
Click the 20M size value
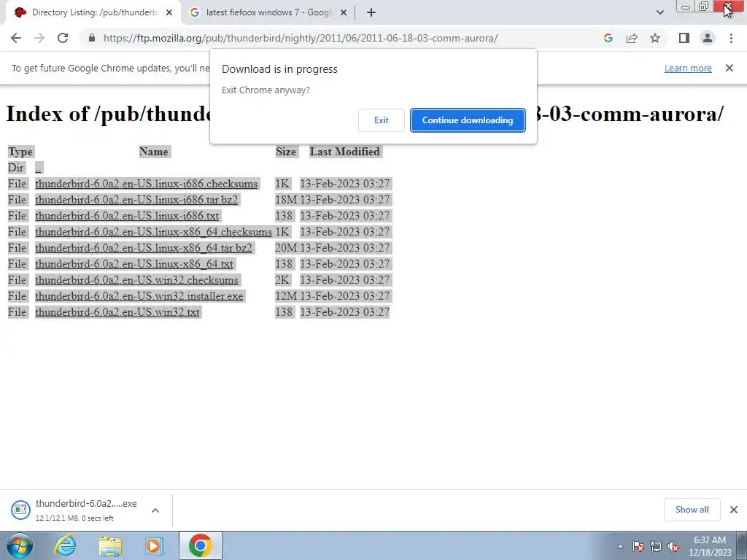click(286, 248)
